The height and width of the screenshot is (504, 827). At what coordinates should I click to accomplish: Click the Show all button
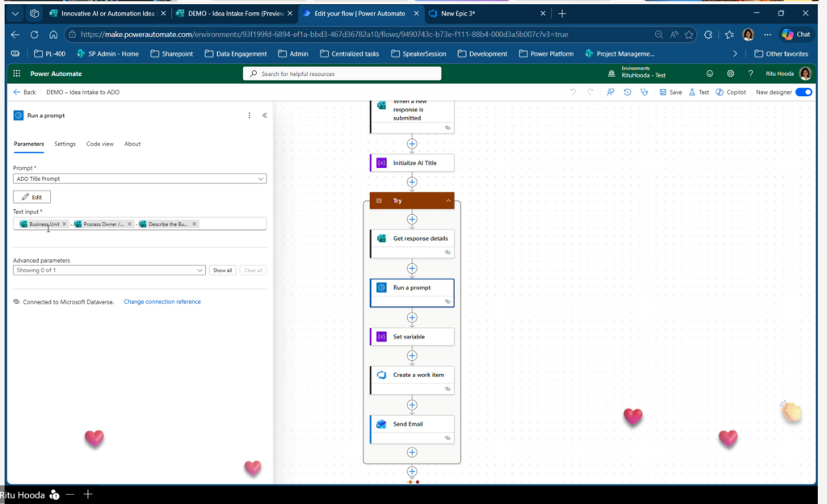coord(223,271)
